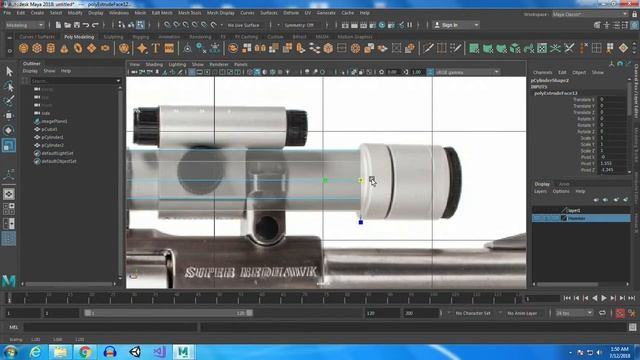This screenshot has width=640, height=360.
Task: Click the Combine meshes shelf icon
Action: (x=233, y=49)
